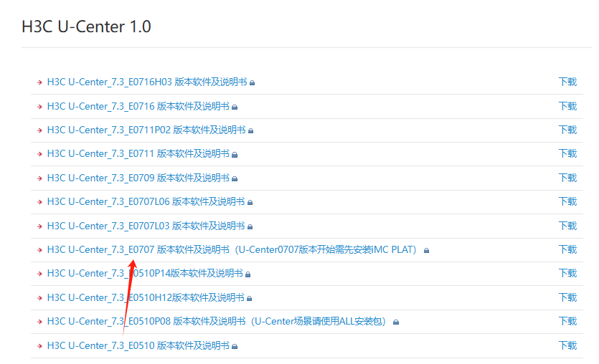
Task: Click 下载 for the plain E0510 row
Action: [x=567, y=345]
